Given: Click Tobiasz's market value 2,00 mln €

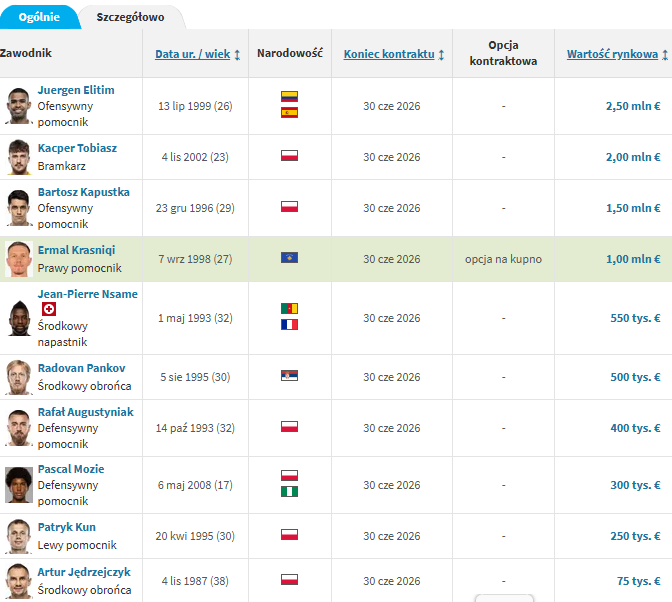Looking at the screenshot, I should coord(633,157).
